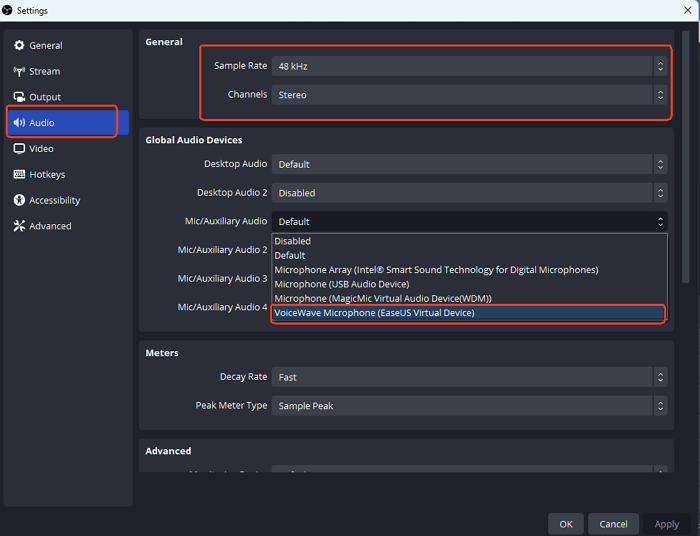
Task: Click the Peak Meter Type dropdown arrows
Action: tap(660, 406)
